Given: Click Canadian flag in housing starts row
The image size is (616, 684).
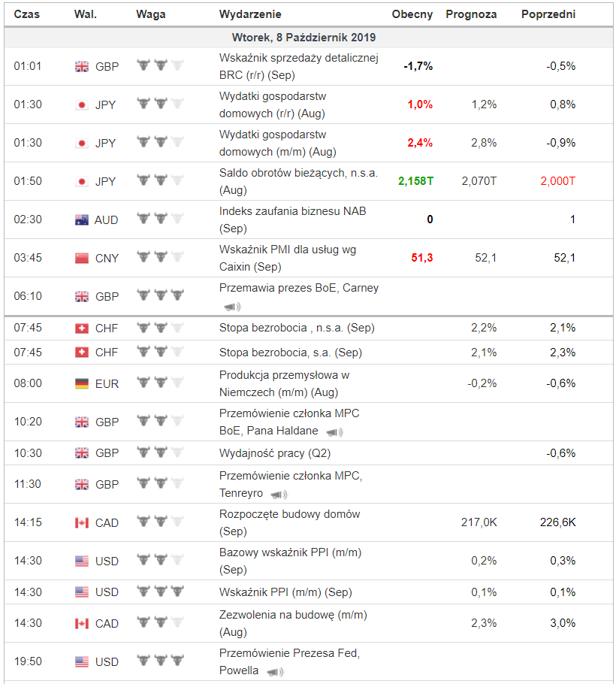Looking at the screenshot, I should tap(82, 522).
